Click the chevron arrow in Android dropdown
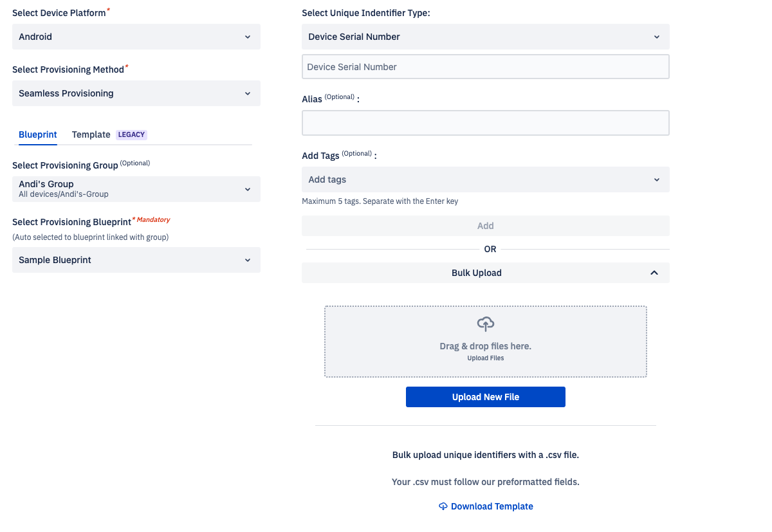This screenshot has height=532, width=772. [x=248, y=37]
